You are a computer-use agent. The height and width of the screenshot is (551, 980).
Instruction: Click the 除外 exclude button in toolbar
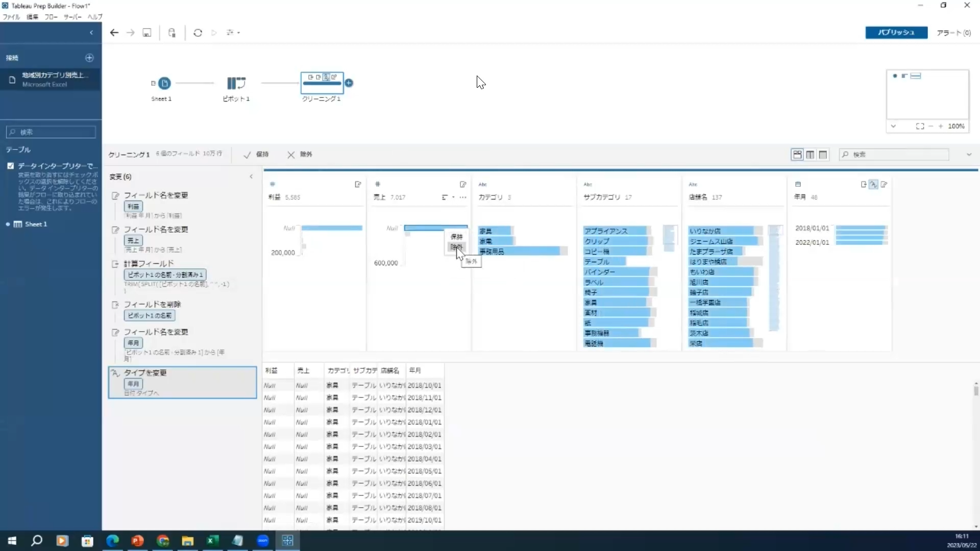pos(300,155)
